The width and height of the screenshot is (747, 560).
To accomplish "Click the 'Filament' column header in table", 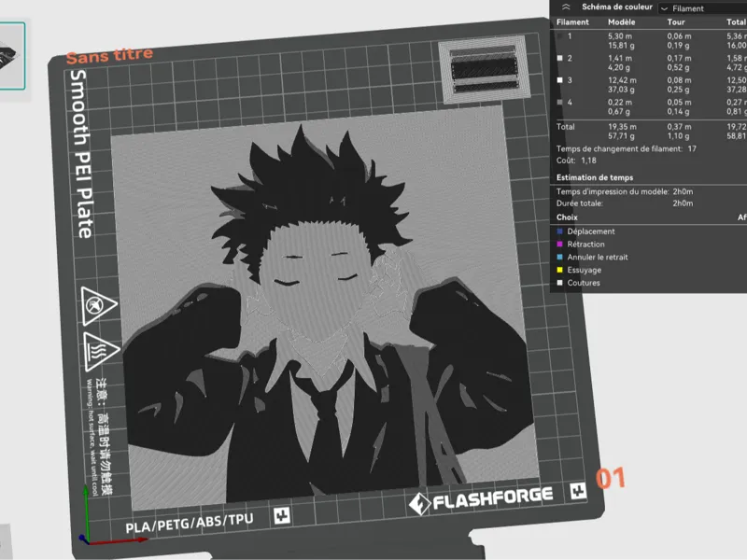I will (572, 22).
